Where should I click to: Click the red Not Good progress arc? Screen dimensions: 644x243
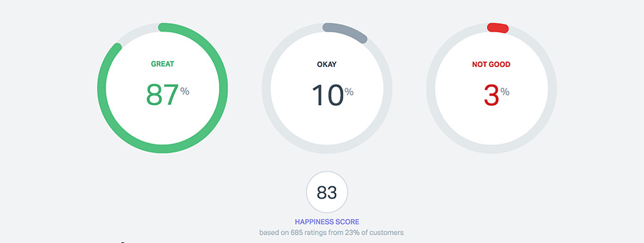click(x=498, y=28)
